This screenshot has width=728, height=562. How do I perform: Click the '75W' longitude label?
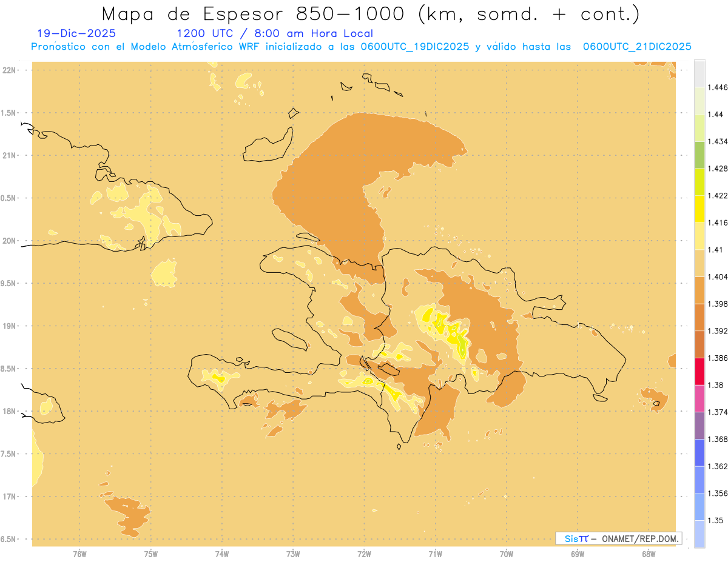150,555
